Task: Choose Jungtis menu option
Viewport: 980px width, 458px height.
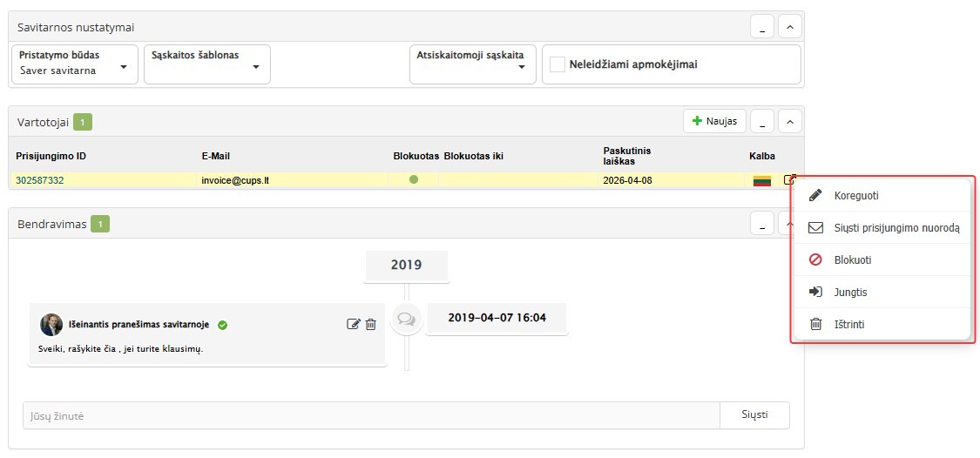Action: point(882,292)
